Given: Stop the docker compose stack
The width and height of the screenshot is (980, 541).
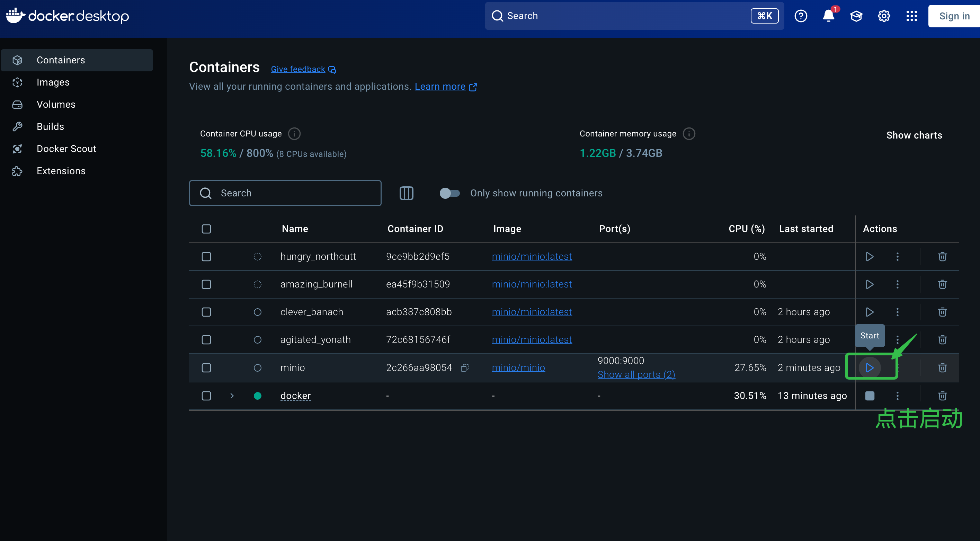Looking at the screenshot, I should [869, 396].
